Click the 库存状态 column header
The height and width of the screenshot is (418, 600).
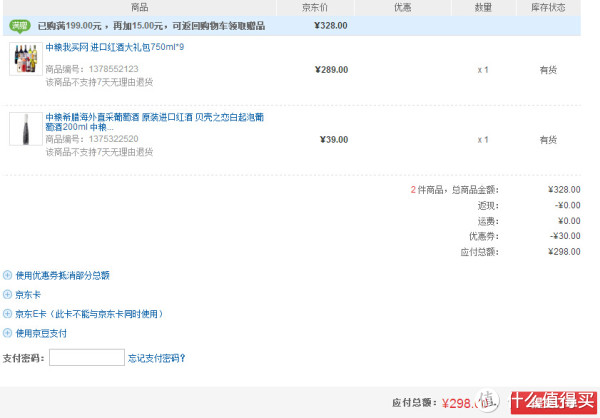pos(548,7)
